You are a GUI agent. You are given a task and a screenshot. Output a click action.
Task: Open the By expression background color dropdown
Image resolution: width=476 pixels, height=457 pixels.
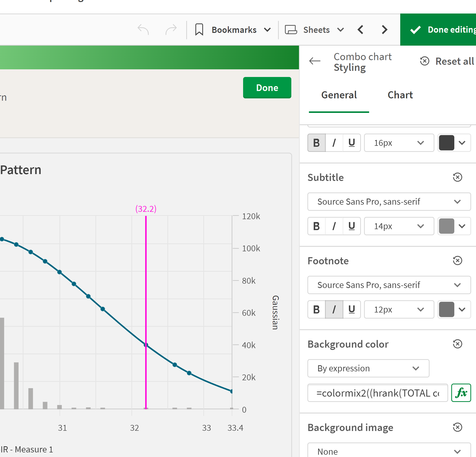(368, 368)
